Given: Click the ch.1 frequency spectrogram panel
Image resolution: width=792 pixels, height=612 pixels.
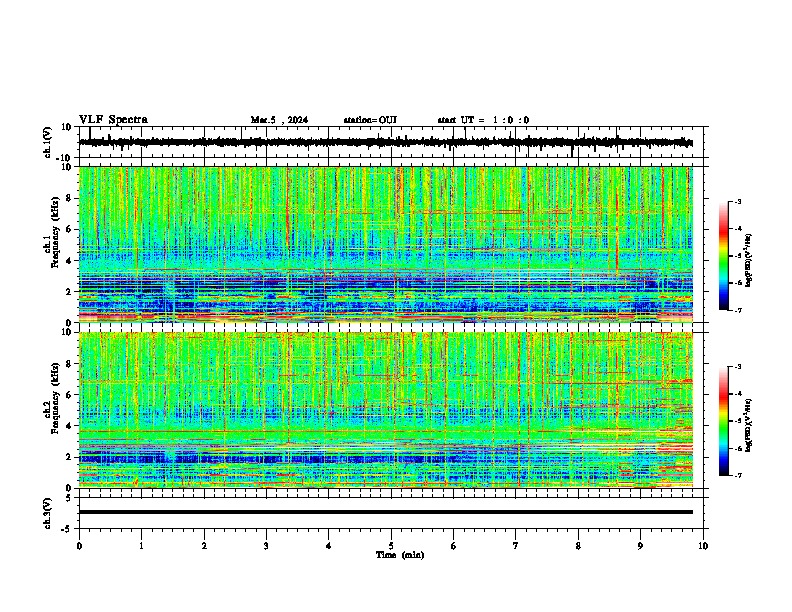Looking at the screenshot, I should pyautogui.click(x=386, y=244).
